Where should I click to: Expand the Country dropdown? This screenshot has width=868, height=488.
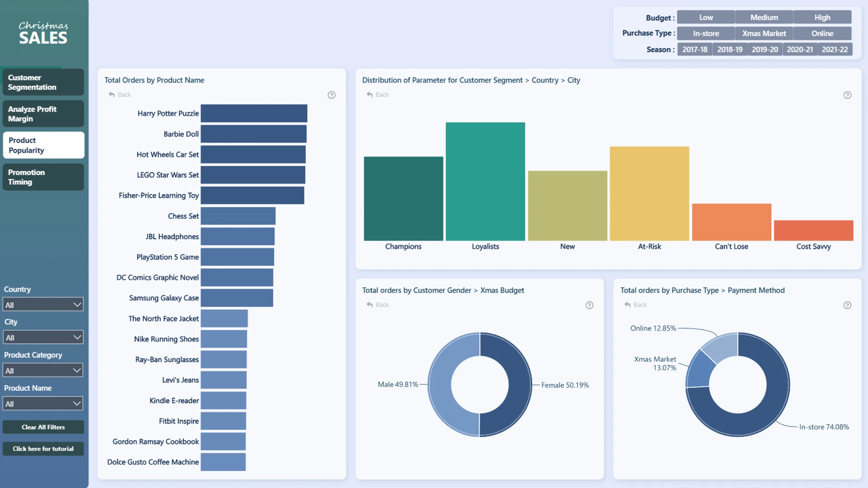[43, 305]
